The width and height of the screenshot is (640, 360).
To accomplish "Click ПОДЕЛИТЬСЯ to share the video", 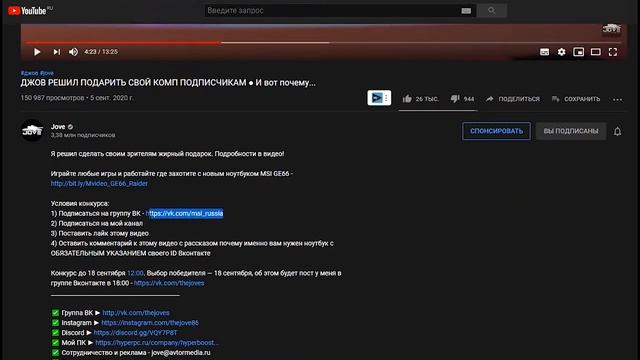I will [513, 99].
